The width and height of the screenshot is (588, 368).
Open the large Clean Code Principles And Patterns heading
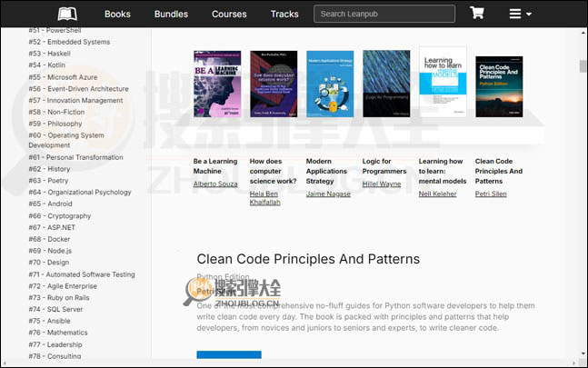(x=308, y=259)
